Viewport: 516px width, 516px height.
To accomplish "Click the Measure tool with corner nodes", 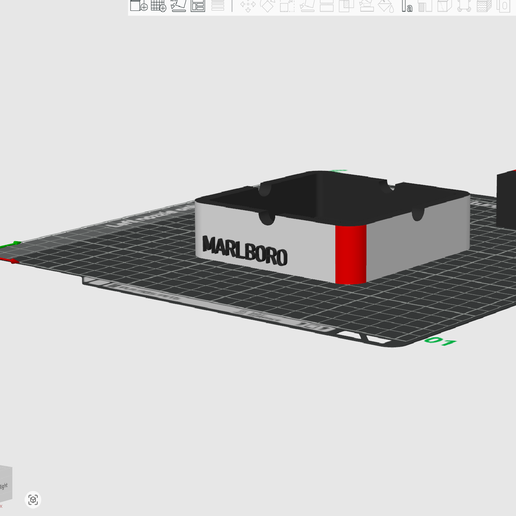I will pos(464,6).
